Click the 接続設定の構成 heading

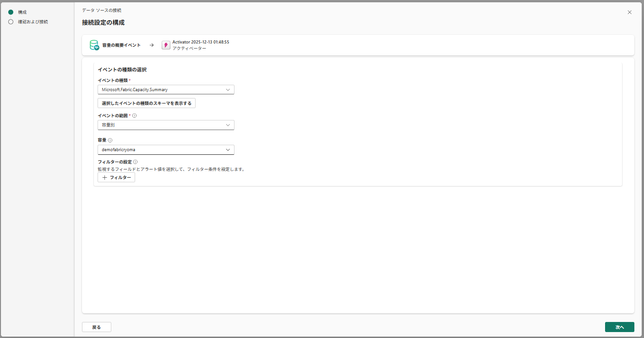pos(103,22)
